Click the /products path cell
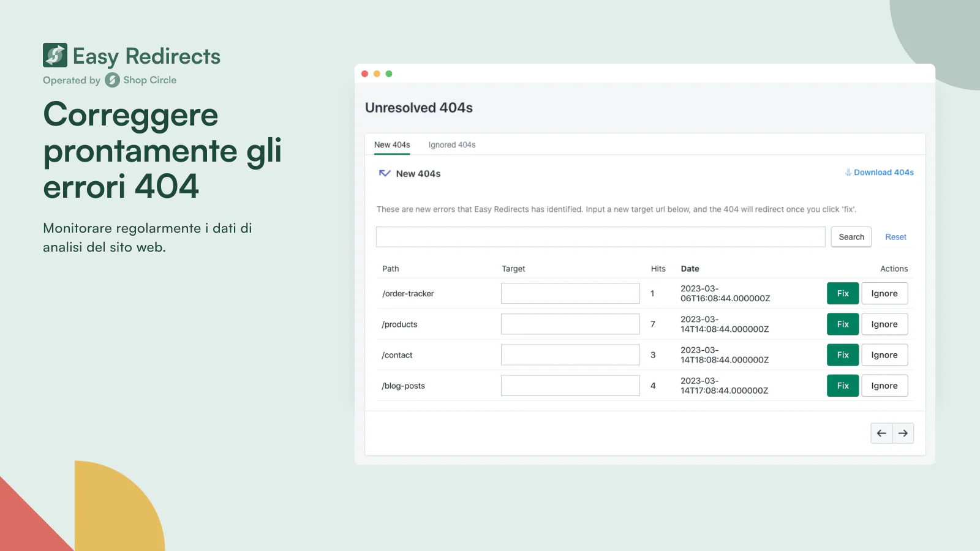The image size is (980, 551). 399,324
